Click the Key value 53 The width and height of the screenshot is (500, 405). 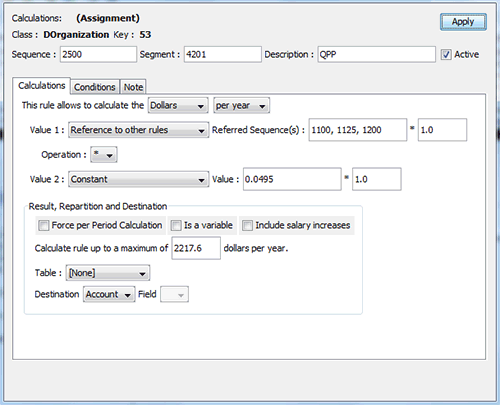pyautogui.click(x=145, y=35)
